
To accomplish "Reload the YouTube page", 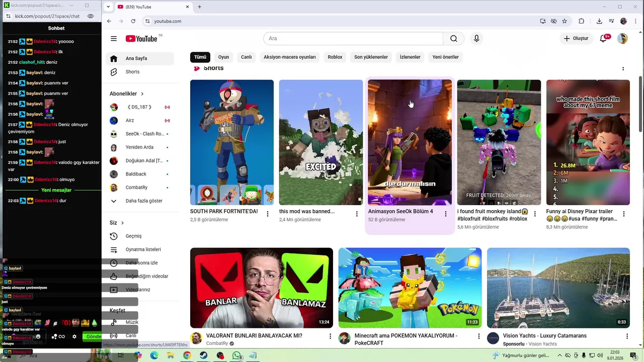I will 133,21.
